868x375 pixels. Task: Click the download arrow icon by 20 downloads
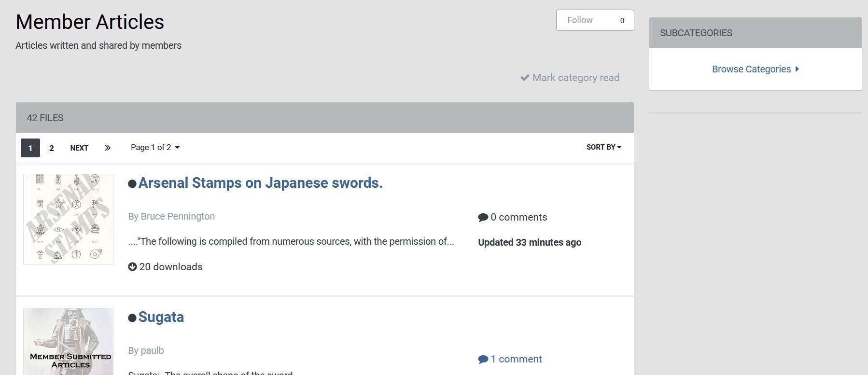[132, 267]
